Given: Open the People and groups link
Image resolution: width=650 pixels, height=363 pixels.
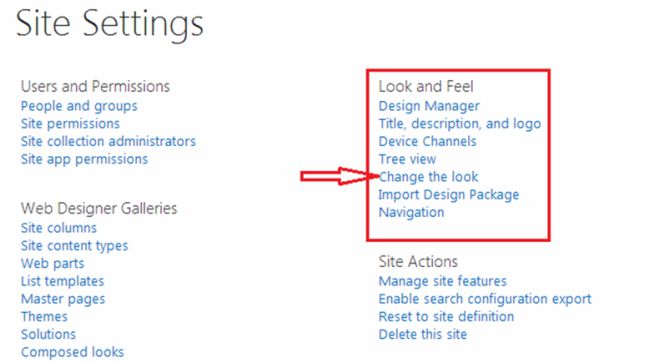Looking at the screenshot, I should [79, 106].
